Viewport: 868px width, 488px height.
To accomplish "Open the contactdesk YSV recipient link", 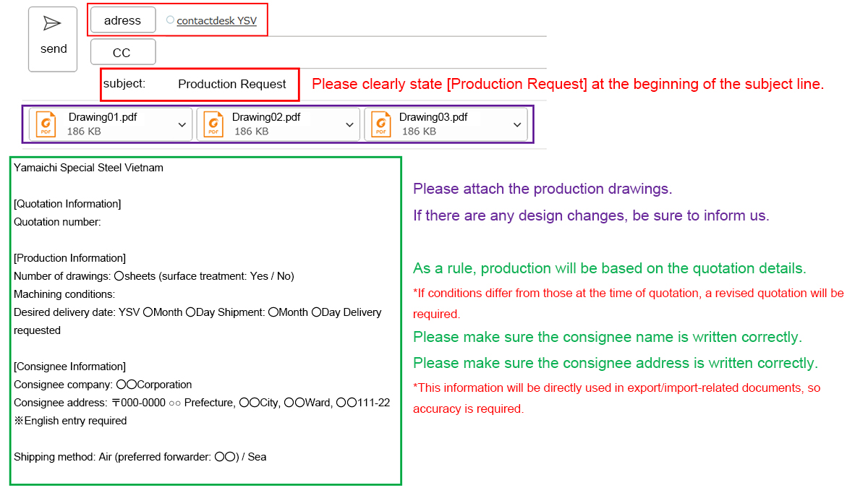I will pos(216,21).
